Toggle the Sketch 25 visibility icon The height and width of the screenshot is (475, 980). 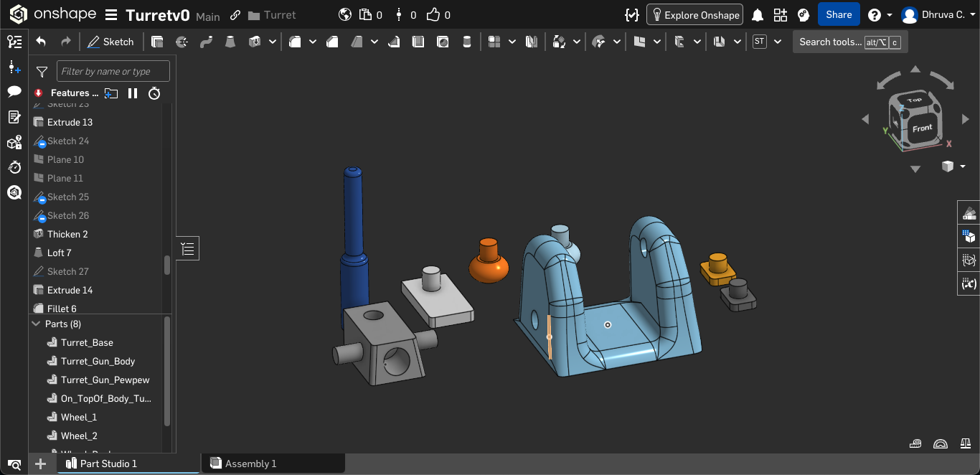click(41, 199)
